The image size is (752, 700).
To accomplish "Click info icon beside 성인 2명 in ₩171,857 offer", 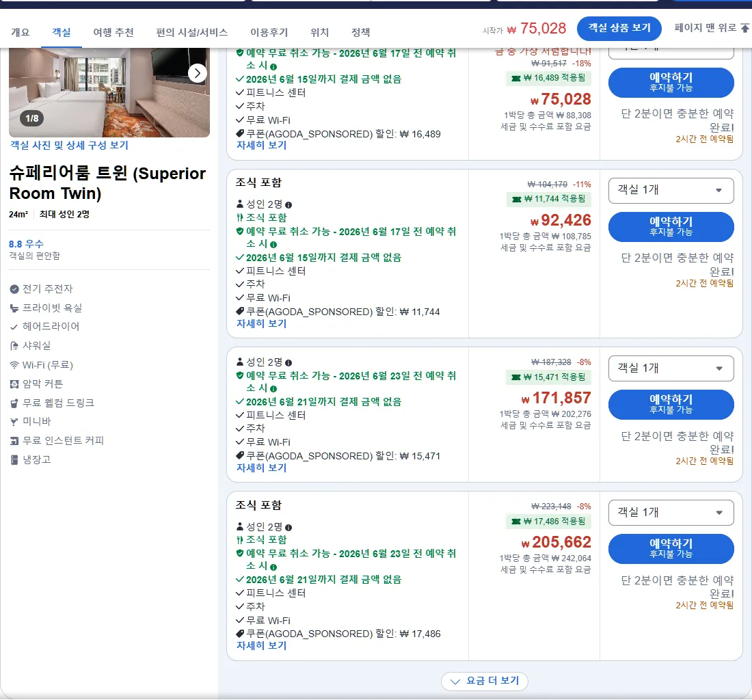I will tap(288, 362).
